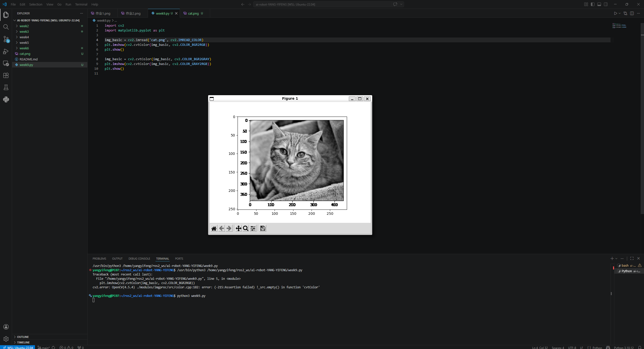
Task: Open Accounts menu in activity bar
Action: [x=6, y=327]
